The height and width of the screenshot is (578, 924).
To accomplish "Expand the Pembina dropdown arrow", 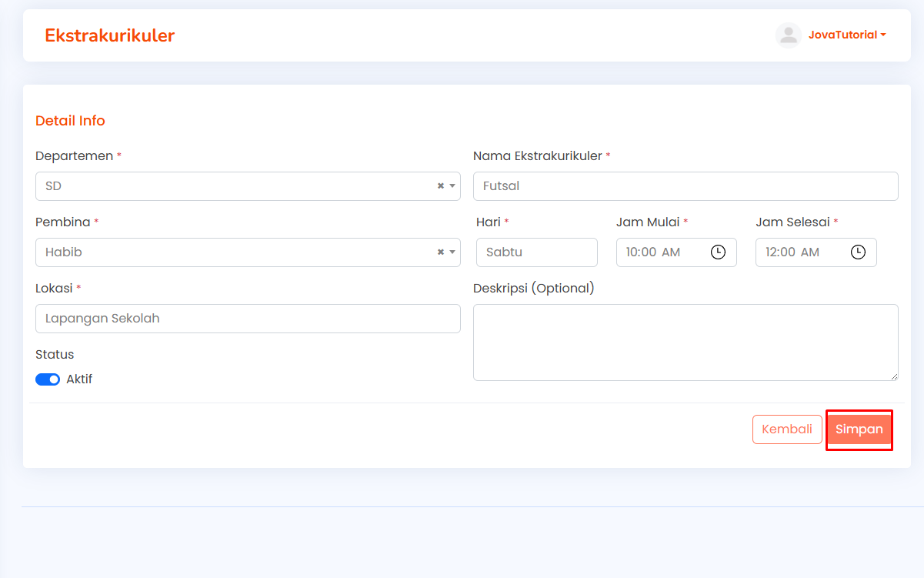I will click(x=452, y=252).
